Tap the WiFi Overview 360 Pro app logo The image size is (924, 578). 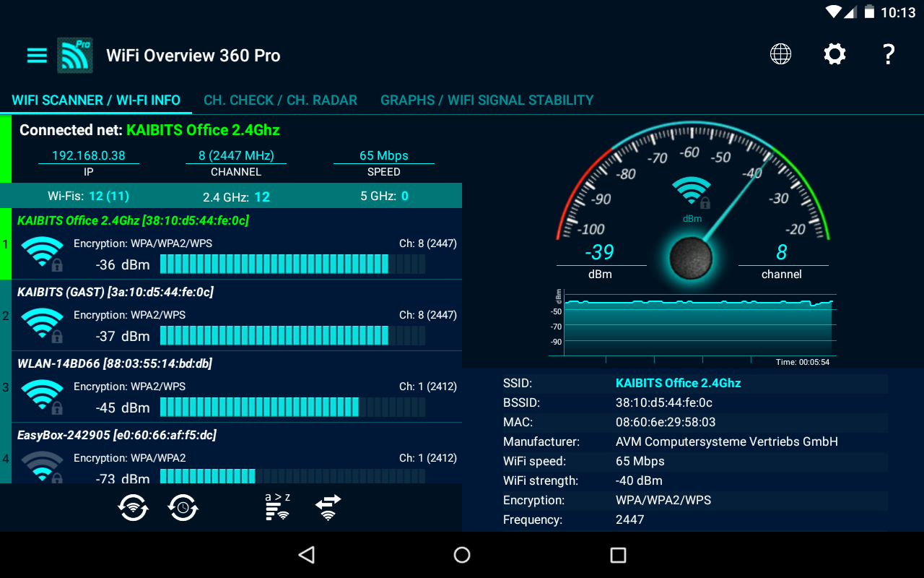click(75, 55)
